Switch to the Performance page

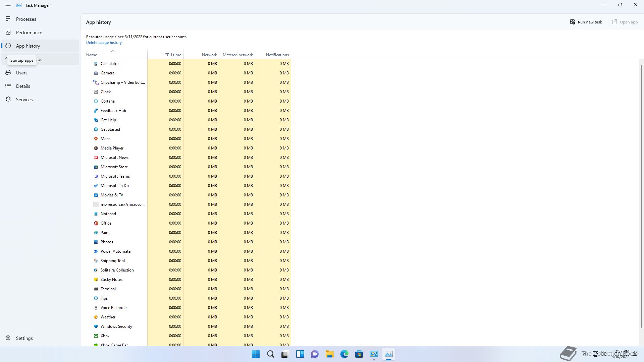pyautogui.click(x=40, y=33)
